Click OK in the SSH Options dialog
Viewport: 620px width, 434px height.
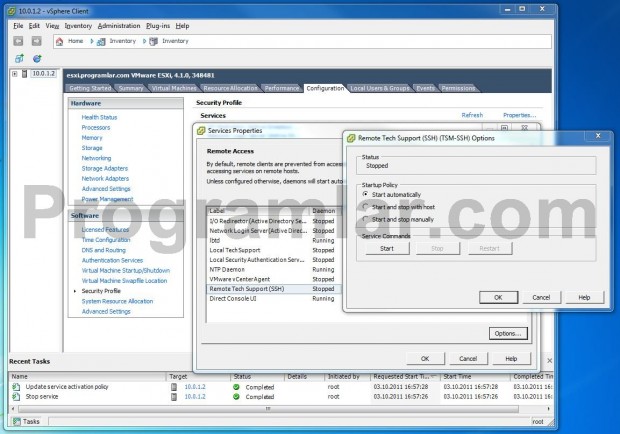(498, 297)
